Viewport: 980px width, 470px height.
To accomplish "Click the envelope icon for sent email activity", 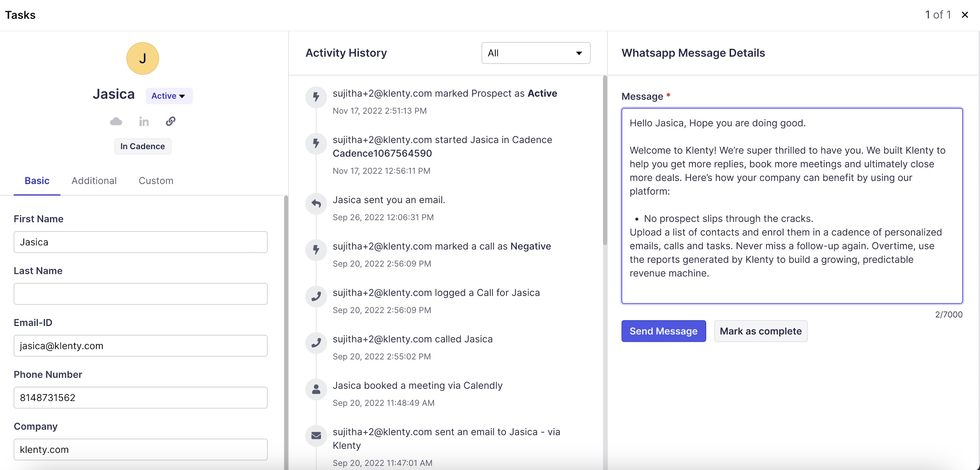I will coord(316,436).
